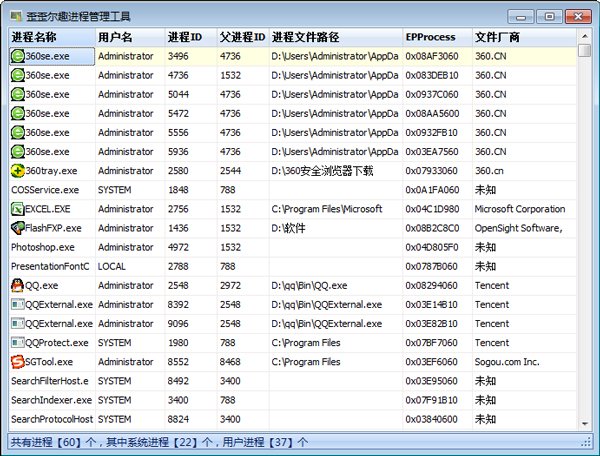The height and width of the screenshot is (456, 600).
Task: Click process ID 2756 cell
Action: (178, 209)
